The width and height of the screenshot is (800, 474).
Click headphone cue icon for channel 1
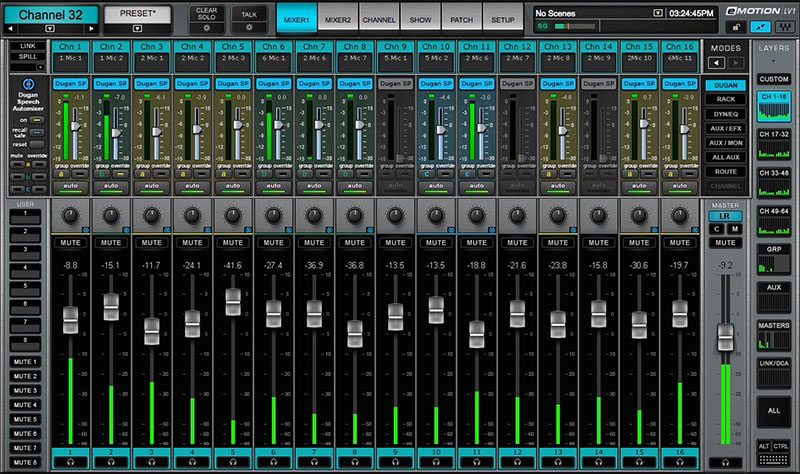point(70,462)
